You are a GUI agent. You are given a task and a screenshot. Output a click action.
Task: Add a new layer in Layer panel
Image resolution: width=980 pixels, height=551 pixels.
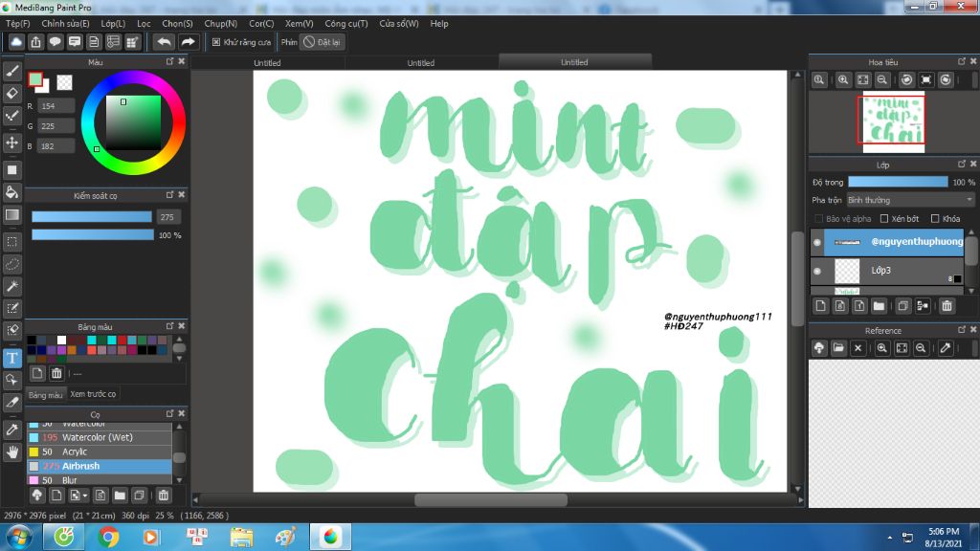[x=820, y=305]
